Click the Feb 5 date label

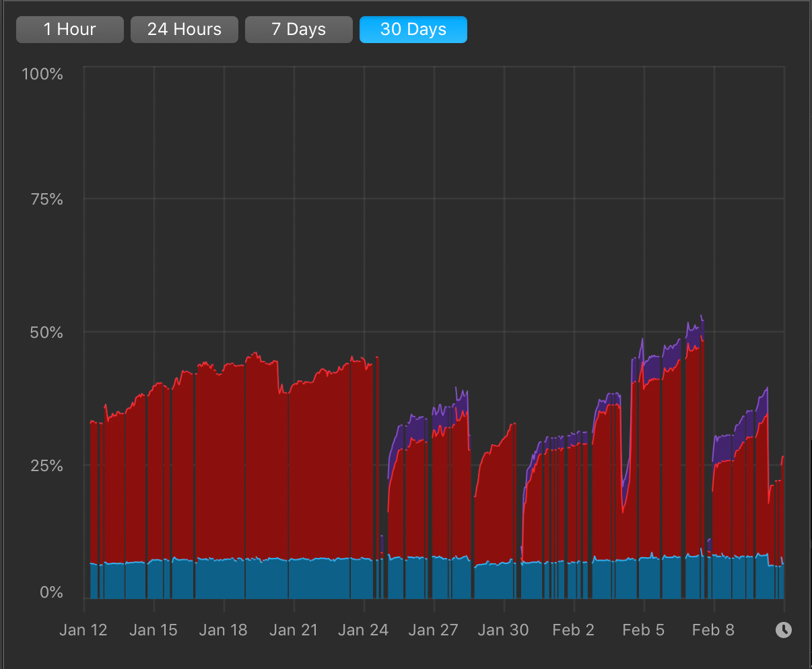click(644, 631)
